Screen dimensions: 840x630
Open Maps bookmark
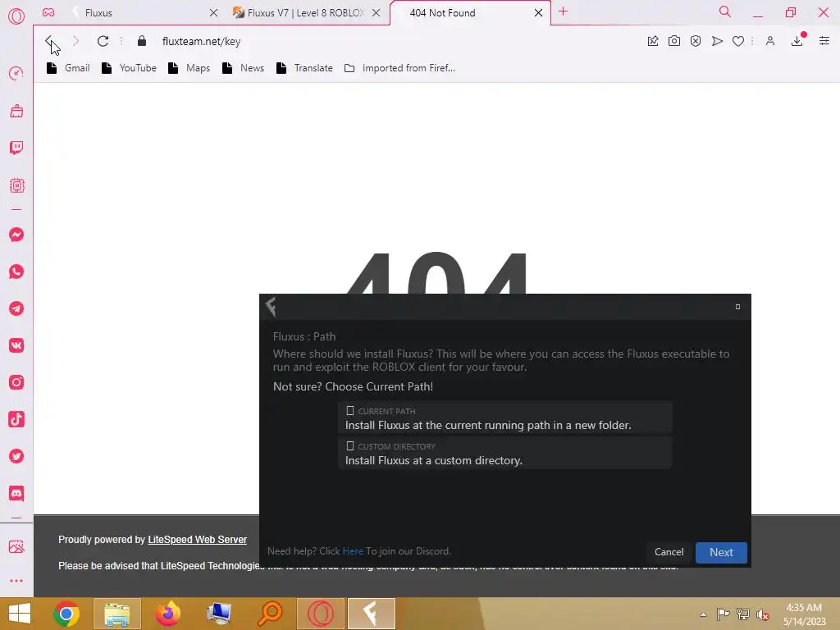pos(189,68)
